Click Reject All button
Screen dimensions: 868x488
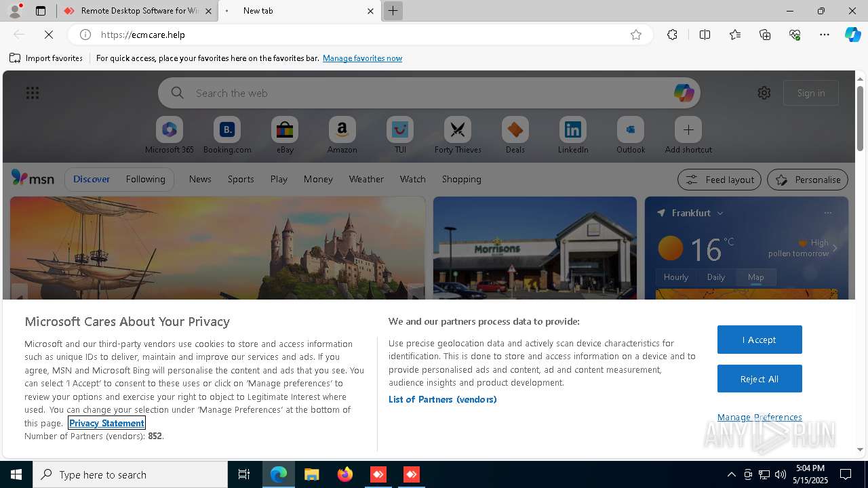coord(759,379)
